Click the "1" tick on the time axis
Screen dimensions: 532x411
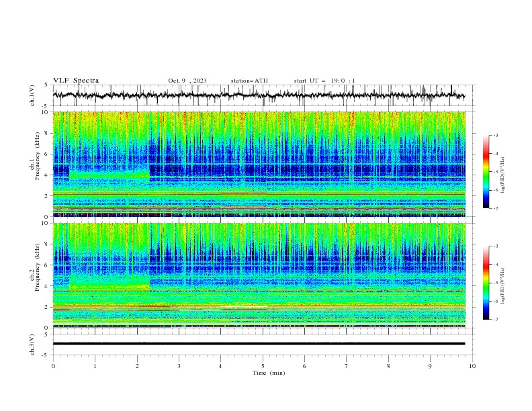(x=95, y=366)
